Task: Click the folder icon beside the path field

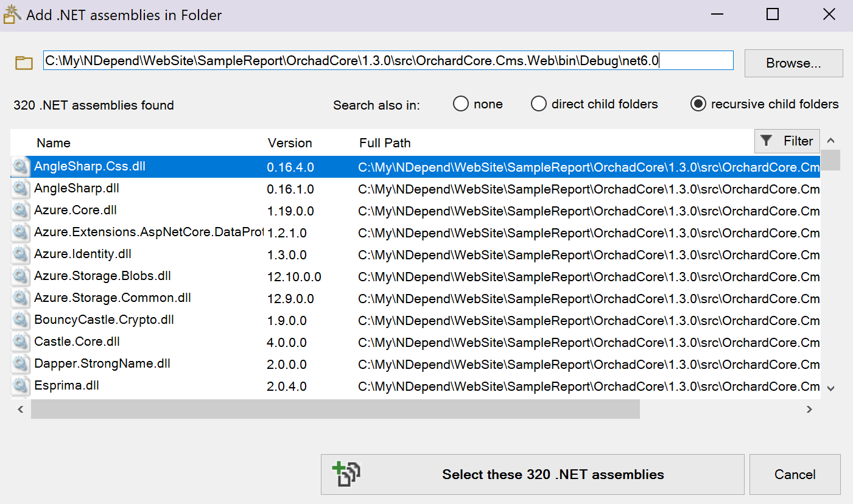Action: (x=24, y=63)
